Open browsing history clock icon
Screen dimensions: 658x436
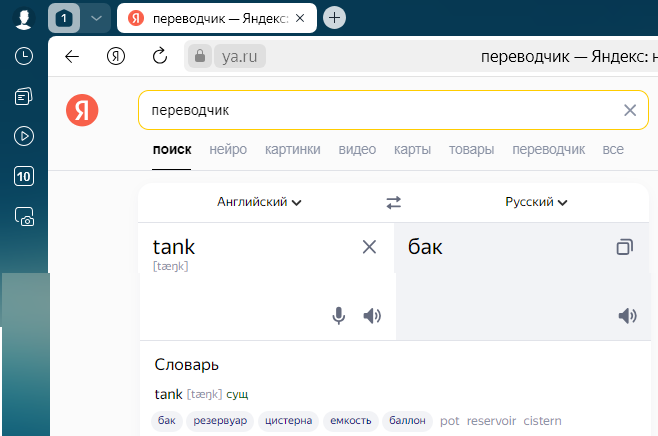pos(24,56)
